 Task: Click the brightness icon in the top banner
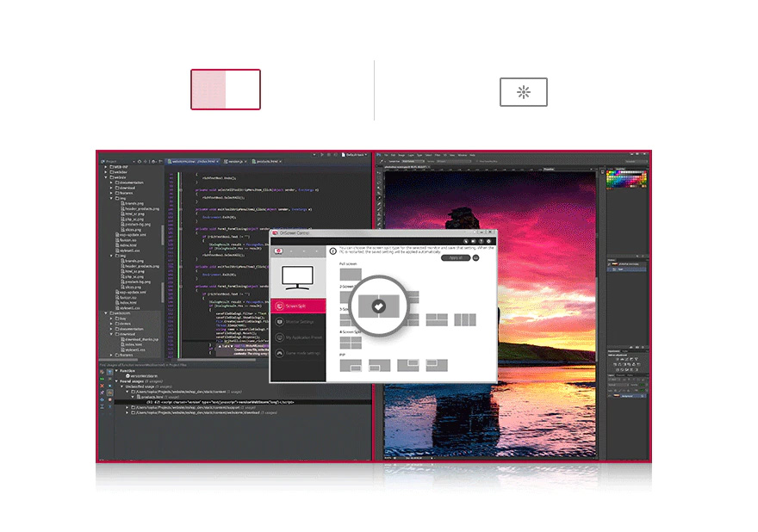click(523, 92)
